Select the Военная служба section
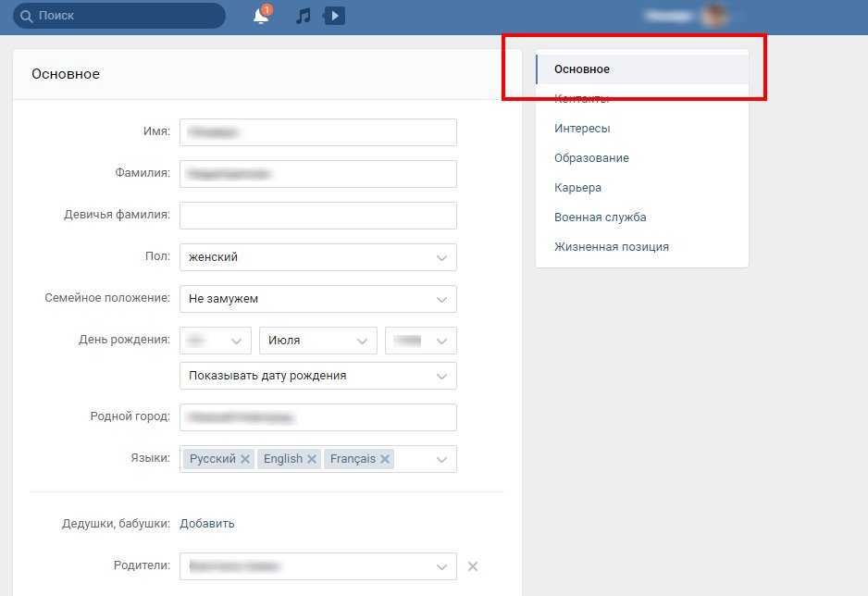Image resolution: width=868 pixels, height=596 pixels. coord(600,217)
